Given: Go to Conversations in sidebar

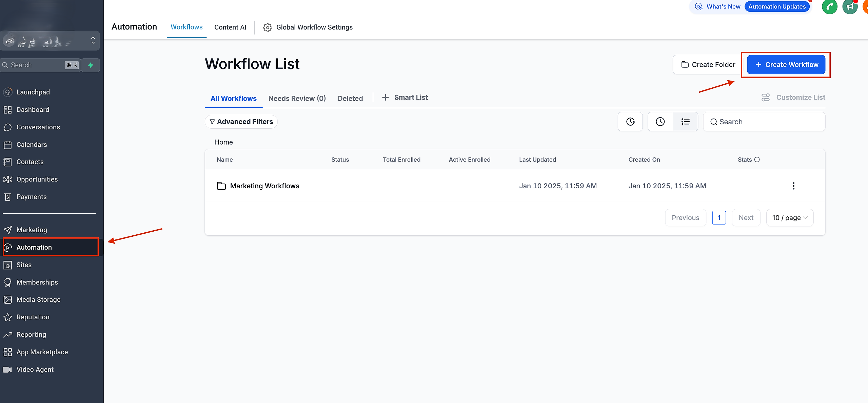Looking at the screenshot, I should tap(38, 127).
